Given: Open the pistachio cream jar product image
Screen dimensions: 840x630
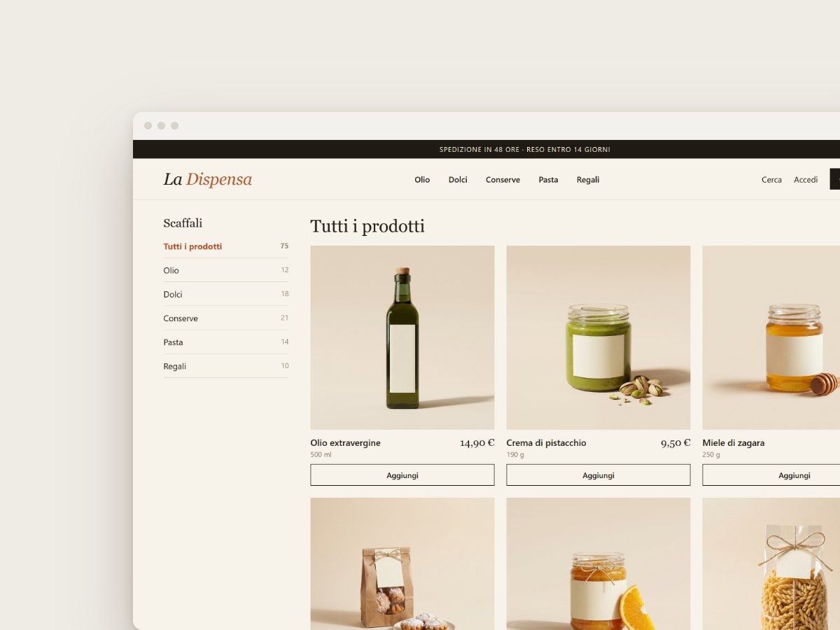Looking at the screenshot, I should (x=598, y=337).
